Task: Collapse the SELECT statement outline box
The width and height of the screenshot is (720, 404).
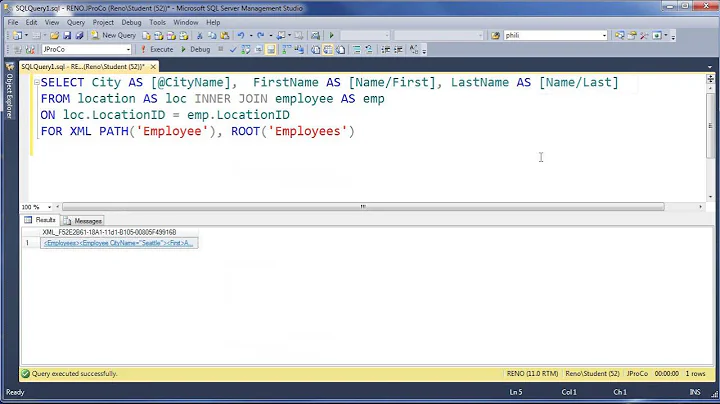Action: tap(36, 82)
